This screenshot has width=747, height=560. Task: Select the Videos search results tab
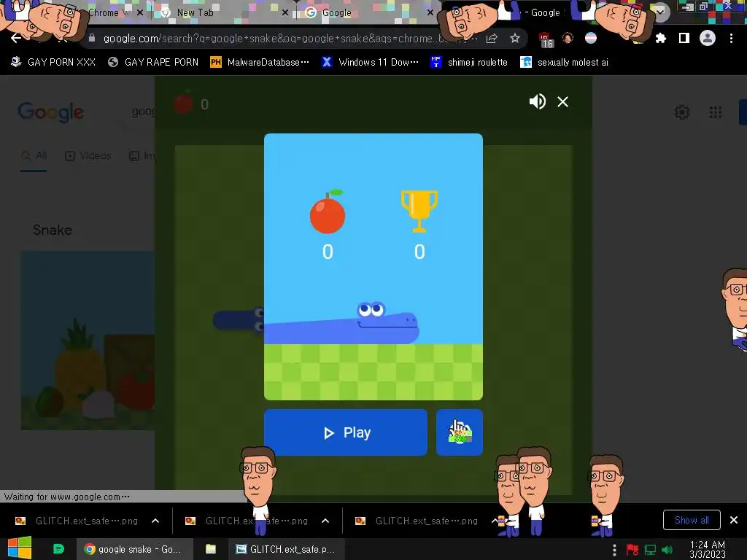[x=88, y=156]
